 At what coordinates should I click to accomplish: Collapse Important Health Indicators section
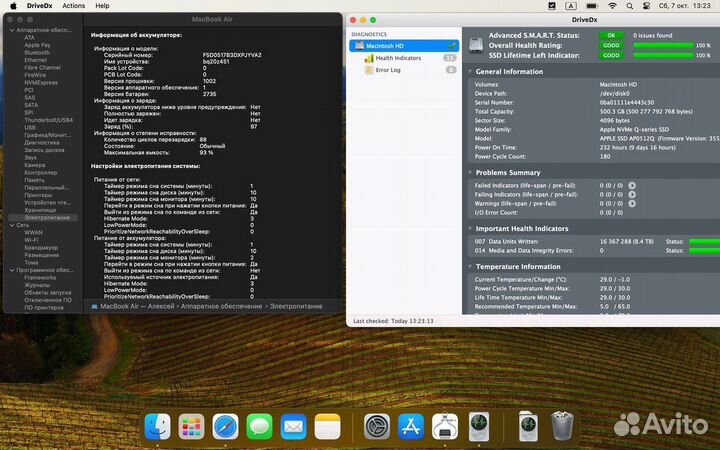tap(470, 228)
